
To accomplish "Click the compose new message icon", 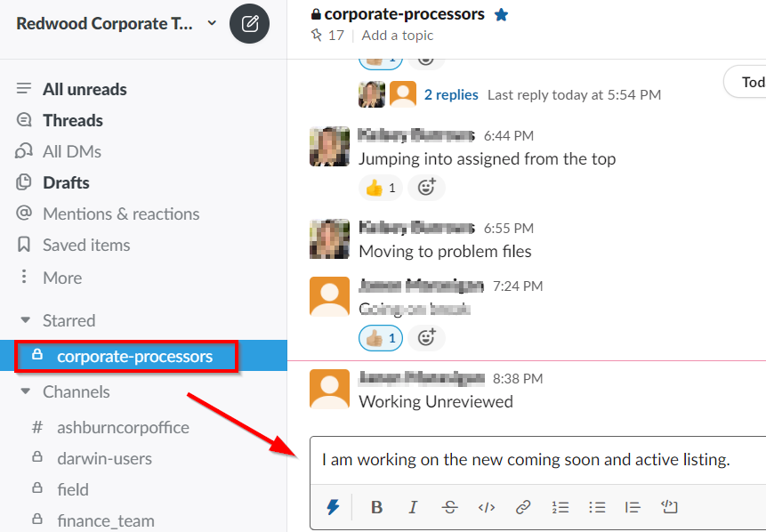I will point(249,23).
